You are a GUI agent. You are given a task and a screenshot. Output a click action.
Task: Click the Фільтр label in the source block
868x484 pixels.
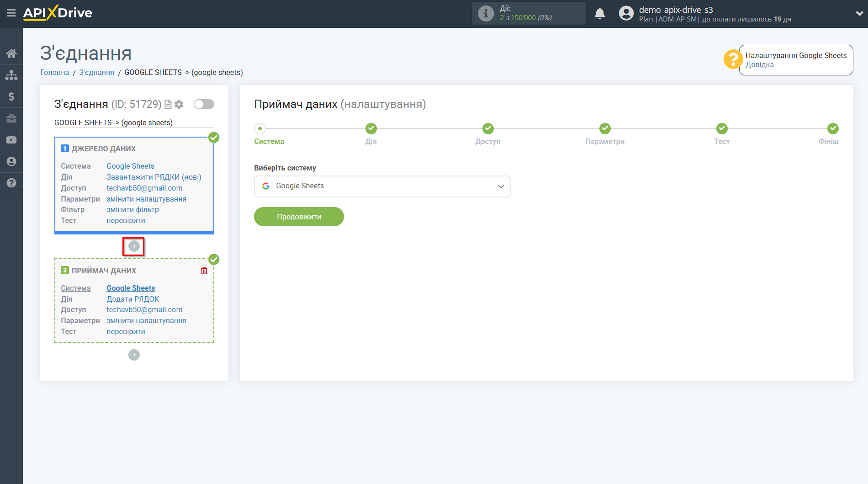coord(73,210)
